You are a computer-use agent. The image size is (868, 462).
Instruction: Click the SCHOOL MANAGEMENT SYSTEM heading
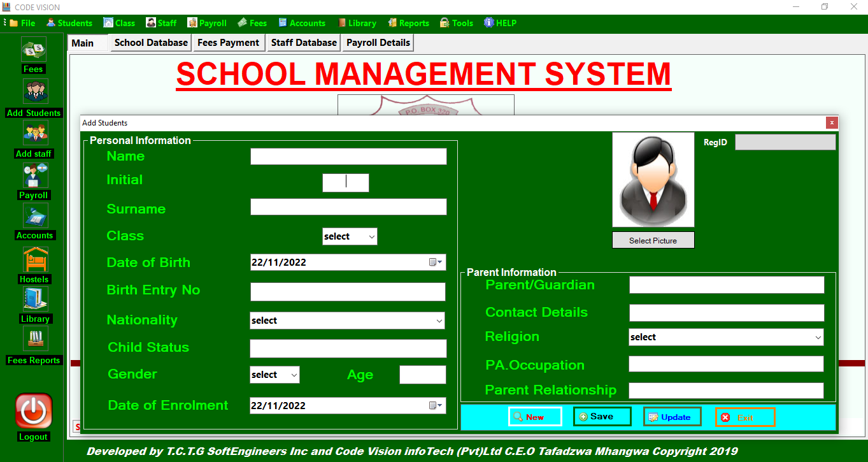point(423,74)
